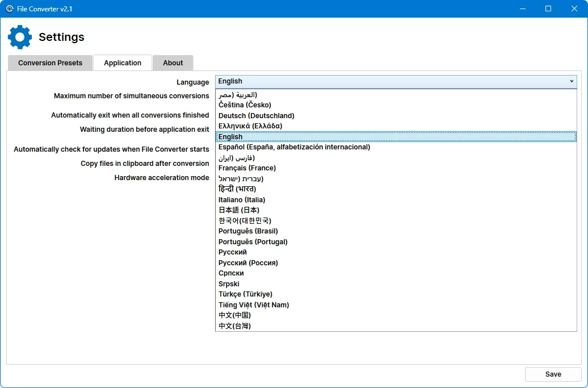
Task: Click the blue Settings gear icon
Action: pos(20,37)
